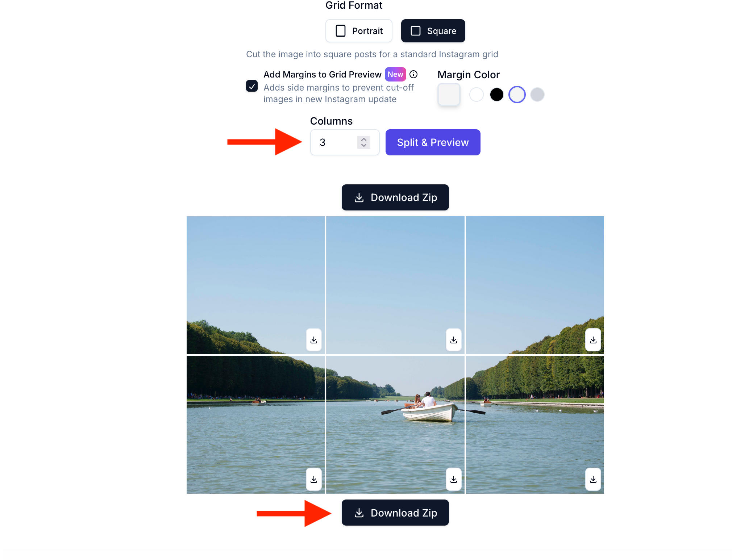Select the Square grid format

click(433, 31)
